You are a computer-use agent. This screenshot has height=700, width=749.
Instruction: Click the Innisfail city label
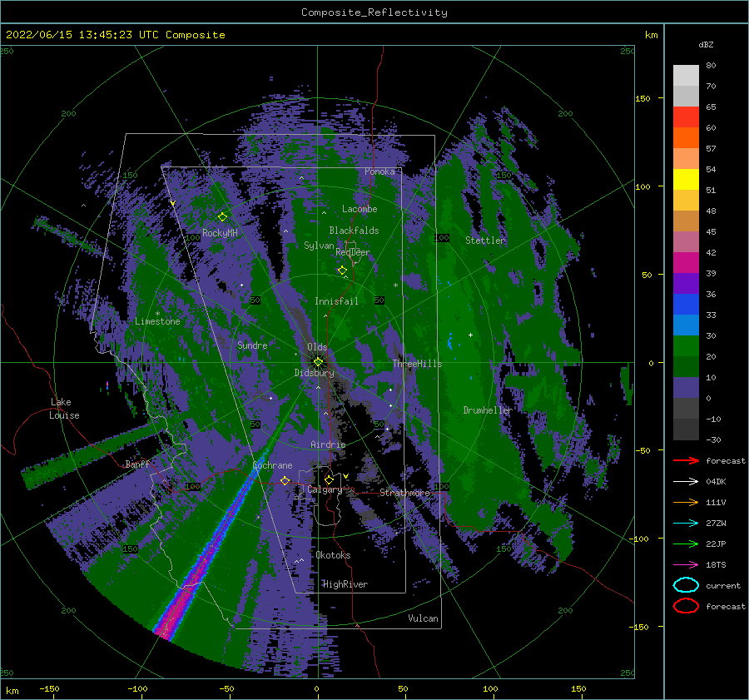click(x=336, y=301)
